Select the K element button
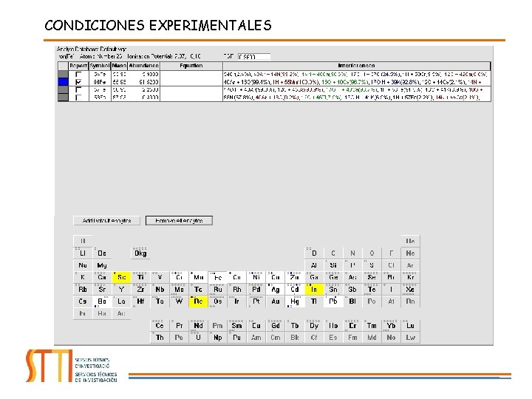The width and height of the screenshot is (532, 399). [x=83, y=277]
